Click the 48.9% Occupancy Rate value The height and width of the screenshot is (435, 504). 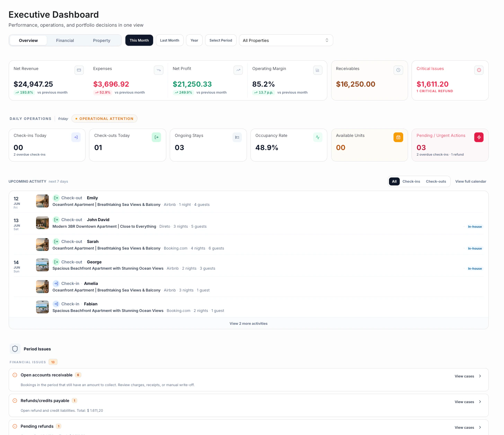pyautogui.click(x=267, y=148)
